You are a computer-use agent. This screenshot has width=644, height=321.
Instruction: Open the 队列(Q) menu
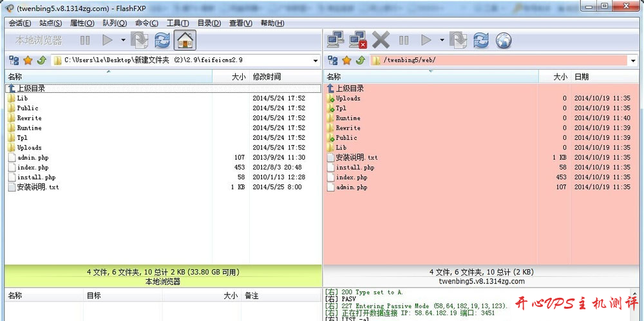[115, 23]
